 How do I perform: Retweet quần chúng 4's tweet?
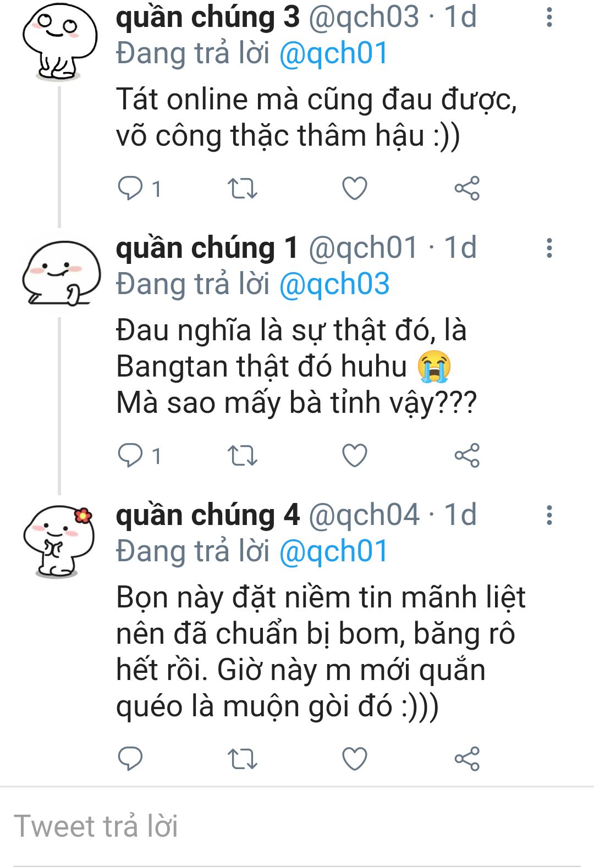pyautogui.click(x=243, y=759)
